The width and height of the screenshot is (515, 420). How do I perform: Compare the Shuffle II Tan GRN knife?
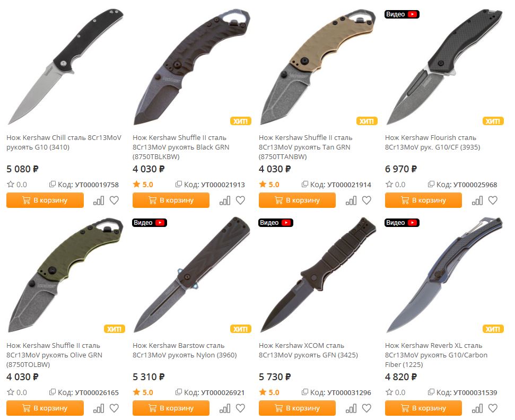(x=351, y=200)
